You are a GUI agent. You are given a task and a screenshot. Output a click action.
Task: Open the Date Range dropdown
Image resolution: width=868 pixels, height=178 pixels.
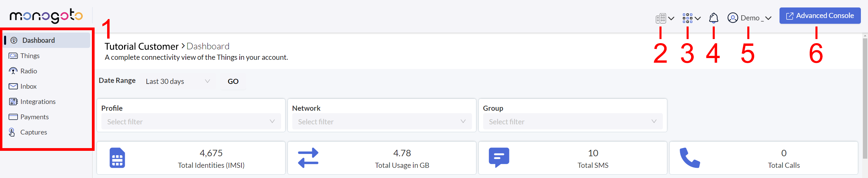pyautogui.click(x=178, y=81)
